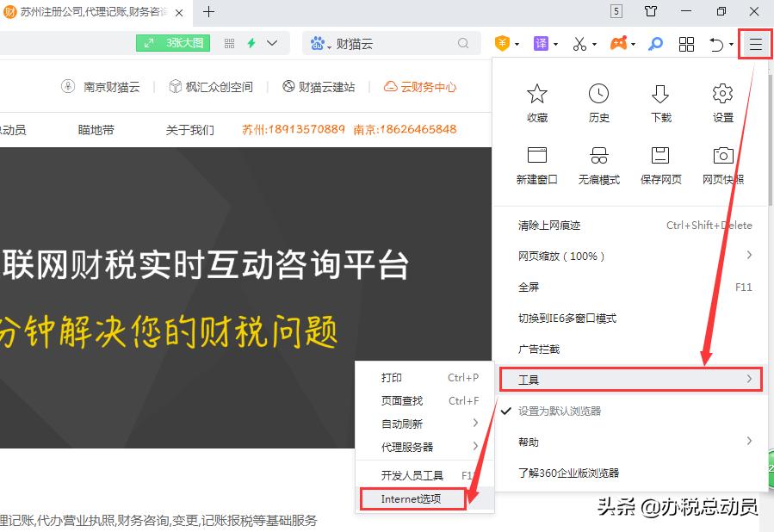Image resolution: width=774 pixels, height=532 pixels.
Task: Click the 关于我们 link
Action: [x=189, y=130]
